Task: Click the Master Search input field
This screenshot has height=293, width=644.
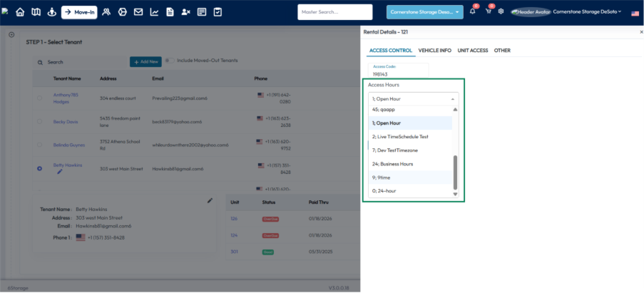Action: pos(335,12)
